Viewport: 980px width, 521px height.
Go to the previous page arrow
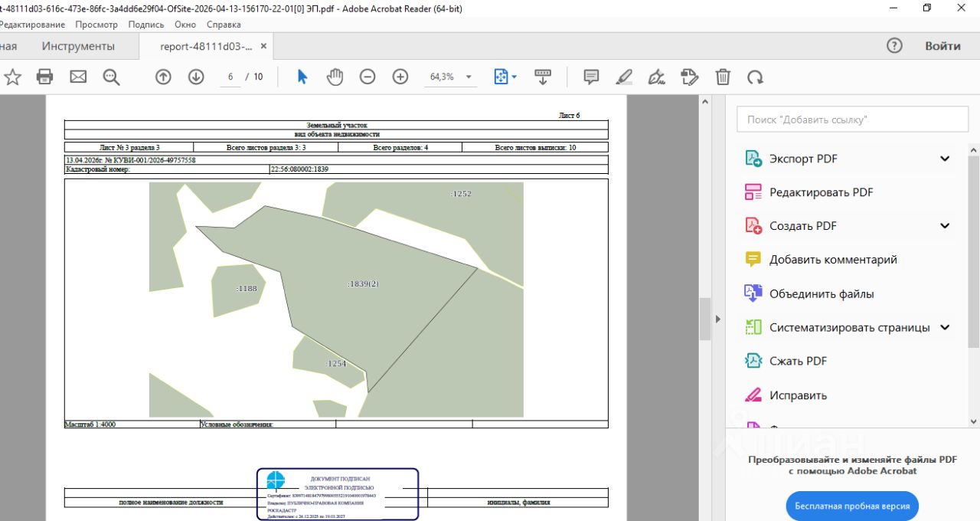(x=163, y=77)
